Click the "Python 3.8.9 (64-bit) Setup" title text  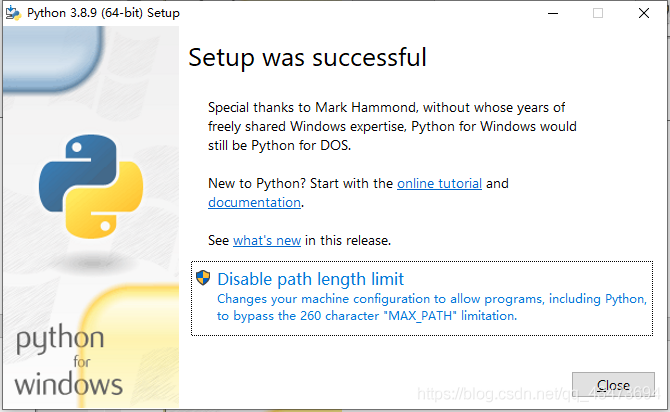pyautogui.click(x=103, y=13)
